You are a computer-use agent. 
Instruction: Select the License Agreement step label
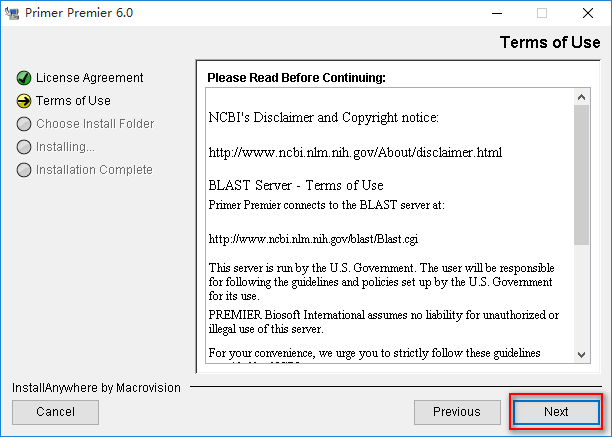click(89, 78)
